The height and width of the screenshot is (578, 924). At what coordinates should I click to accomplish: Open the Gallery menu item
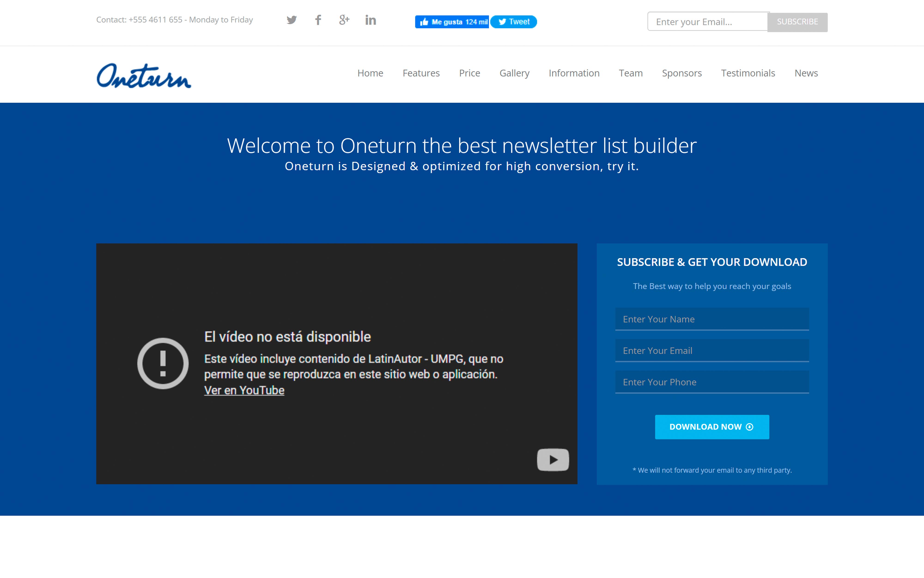tap(514, 73)
